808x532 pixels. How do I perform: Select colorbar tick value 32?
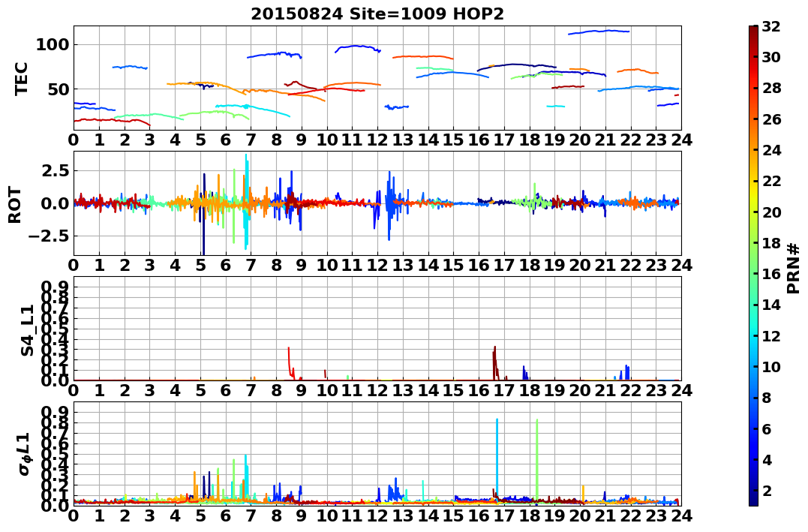click(771, 26)
